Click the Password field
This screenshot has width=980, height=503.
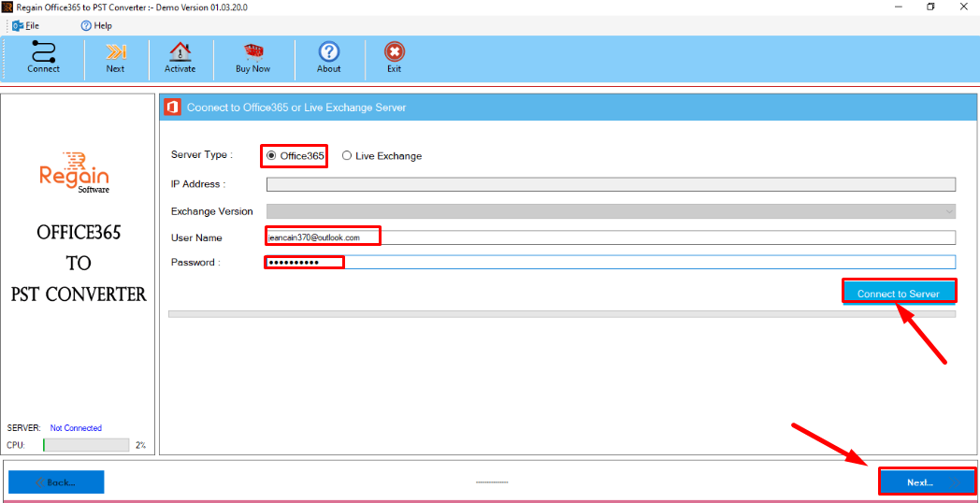click(612, 263)
